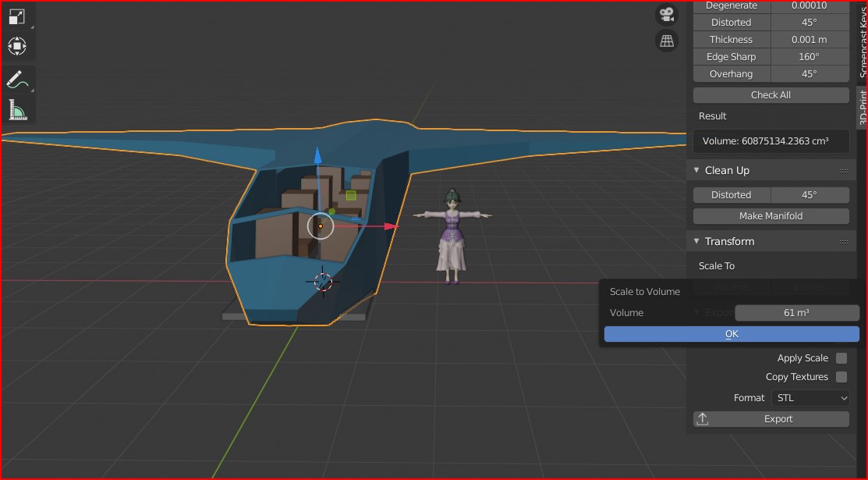
Task: Click the Check All button
Action: click(x=771, y=94)
